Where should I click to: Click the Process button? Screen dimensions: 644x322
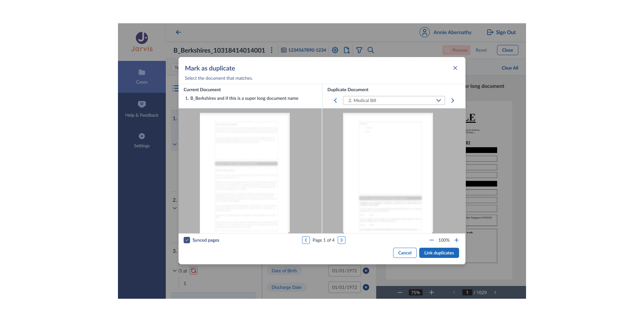tap(456, 50)
